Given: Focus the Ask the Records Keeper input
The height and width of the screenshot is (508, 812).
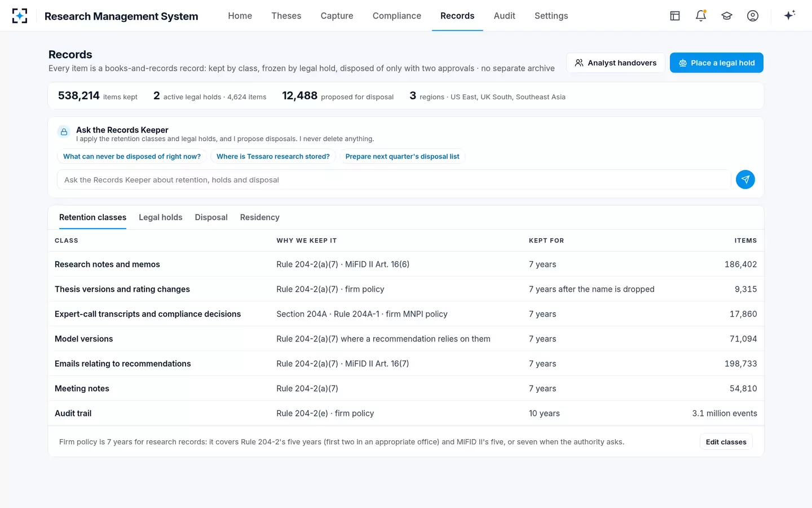Looking at the screenshot, I should [394, 179].
